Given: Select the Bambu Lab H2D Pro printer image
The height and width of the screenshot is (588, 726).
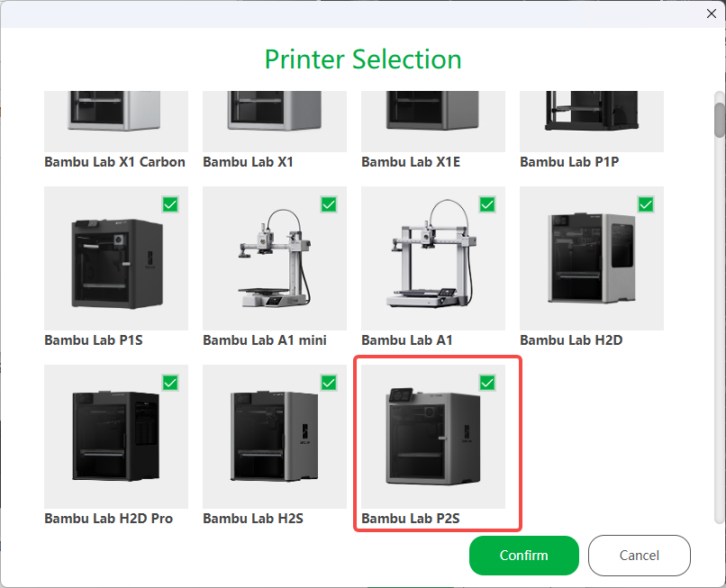Looking at the screenshot, I should tap(116, 437).
